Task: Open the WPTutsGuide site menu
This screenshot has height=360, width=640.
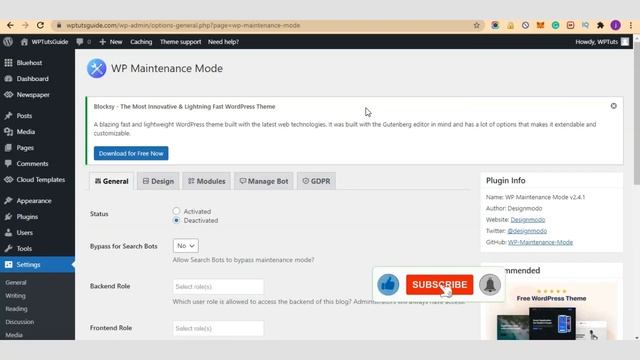Action: [44, 42]
